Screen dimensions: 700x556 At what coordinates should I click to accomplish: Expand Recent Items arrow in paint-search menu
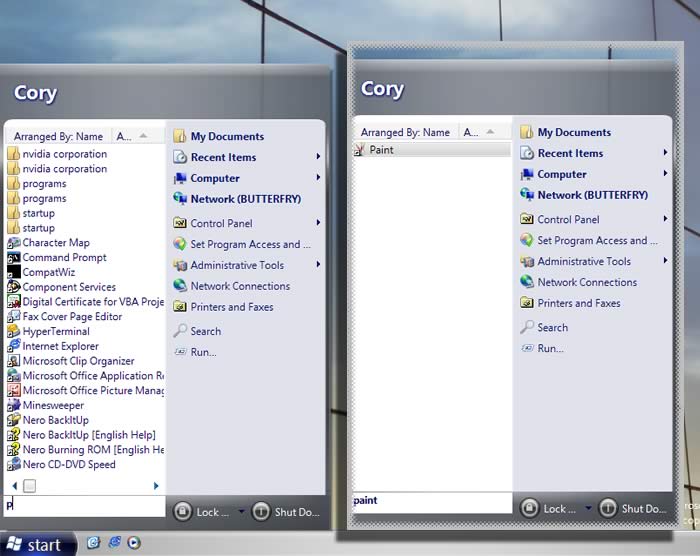pos(665,152)
